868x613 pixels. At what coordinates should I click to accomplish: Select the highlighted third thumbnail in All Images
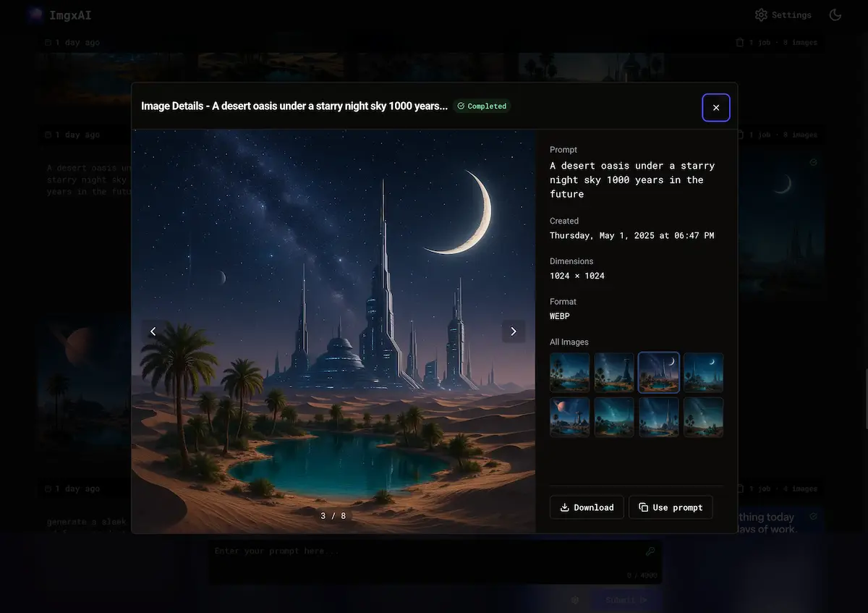click(659, 373)
